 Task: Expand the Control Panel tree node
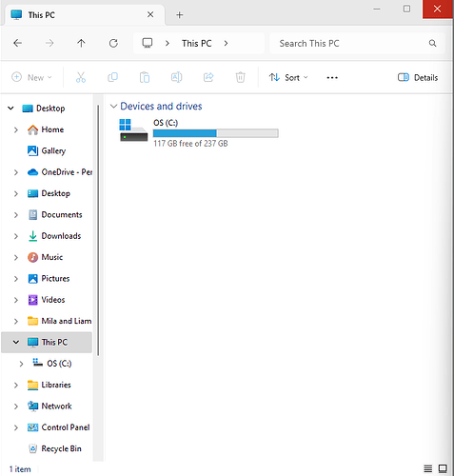16,427
